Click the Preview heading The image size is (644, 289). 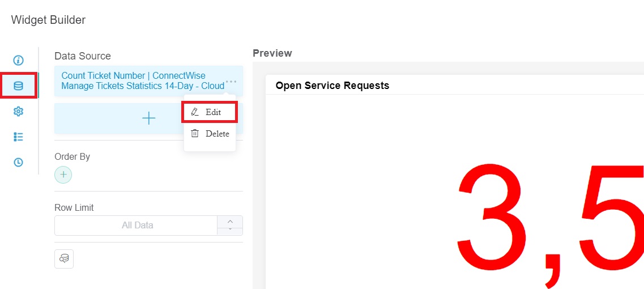tap(272, 53)
